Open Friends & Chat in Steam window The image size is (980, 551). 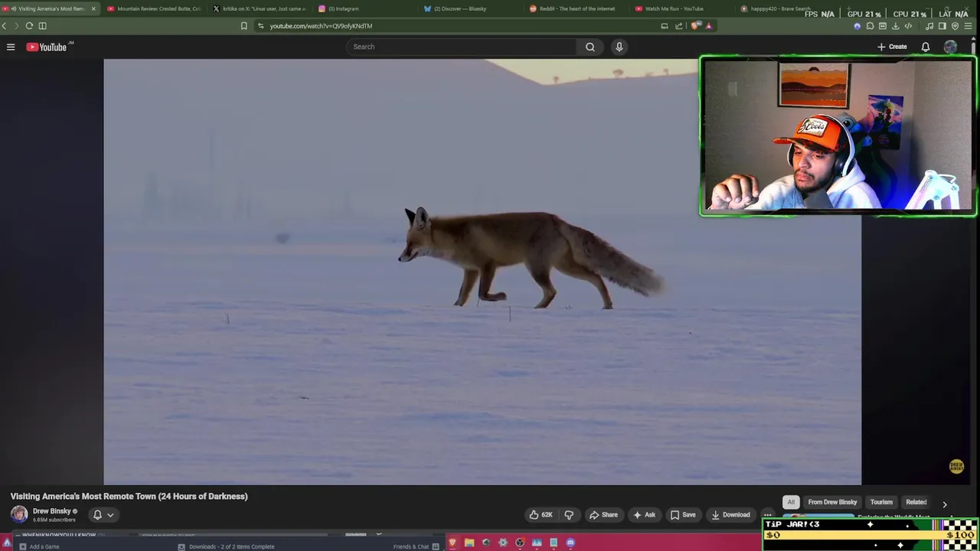416,546
